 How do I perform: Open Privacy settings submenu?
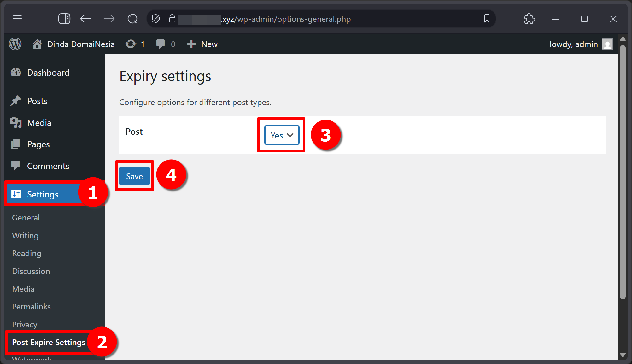[25, 325]
